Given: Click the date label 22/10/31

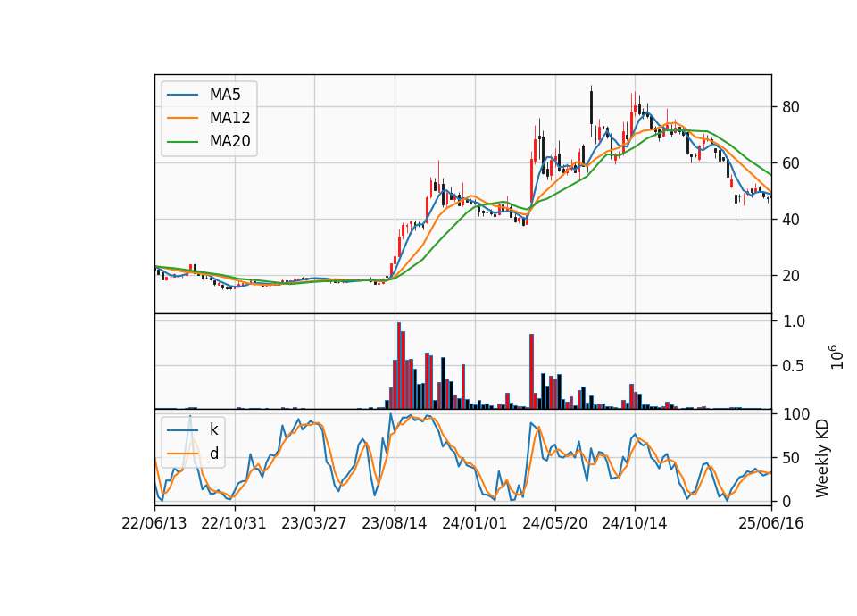Looking at the screenshot, I should (x=234, y=523).
